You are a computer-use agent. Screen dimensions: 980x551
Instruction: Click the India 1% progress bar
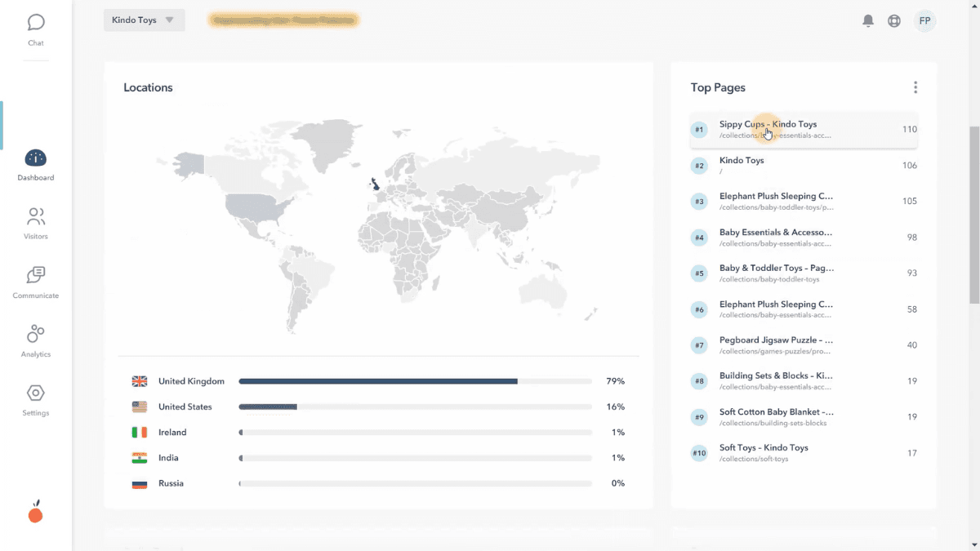[x=415, y=458]
